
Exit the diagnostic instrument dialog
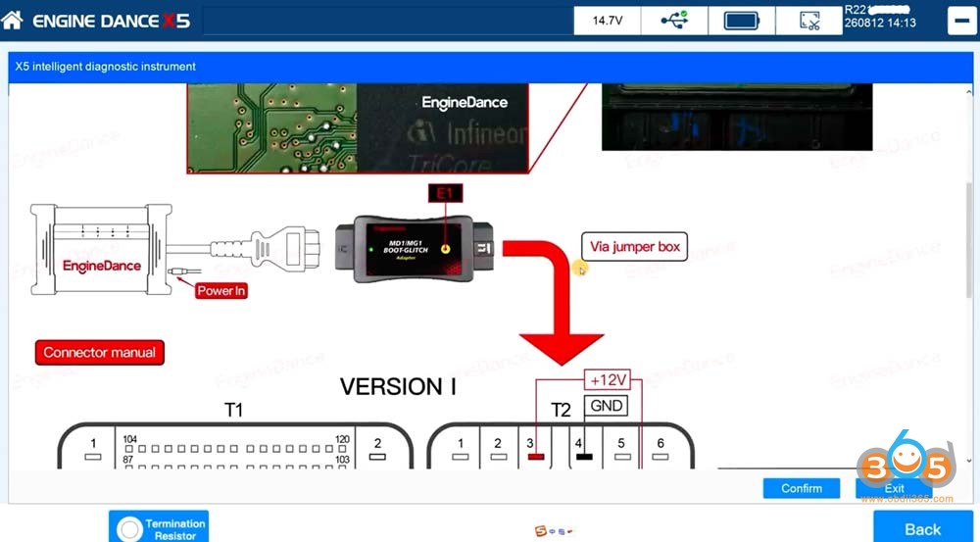click(894, 488)
